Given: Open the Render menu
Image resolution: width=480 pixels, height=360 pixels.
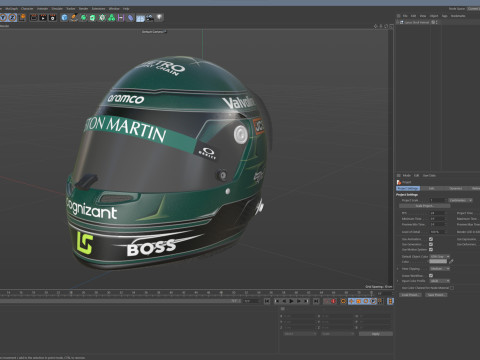Looking at the screenshot, I should point(83,9).
